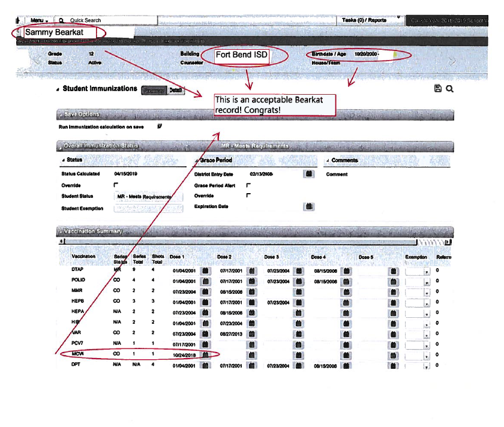The image size is (504, 427).
Task: Enable the Status Override checkbox
Action: point(116,185)
